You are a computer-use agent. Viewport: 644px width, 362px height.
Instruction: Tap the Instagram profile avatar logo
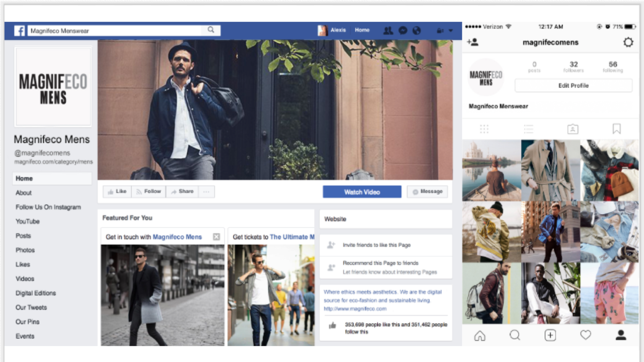[486, 78]
